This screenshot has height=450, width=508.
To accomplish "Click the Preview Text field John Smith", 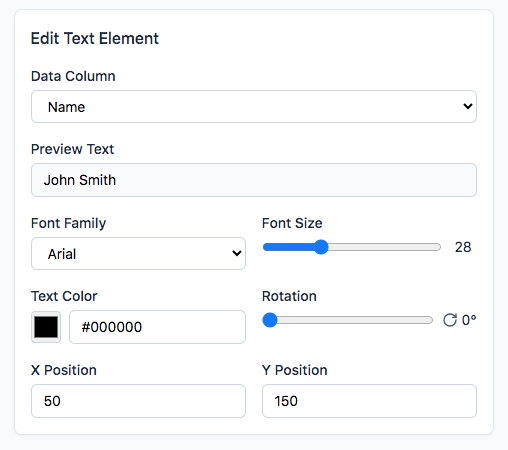I will pos(254,180).
